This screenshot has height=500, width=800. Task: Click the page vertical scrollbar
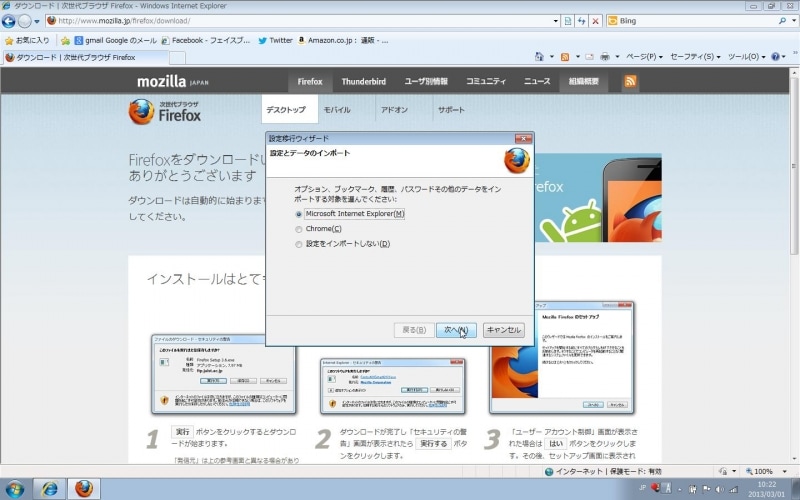point(794,166)
